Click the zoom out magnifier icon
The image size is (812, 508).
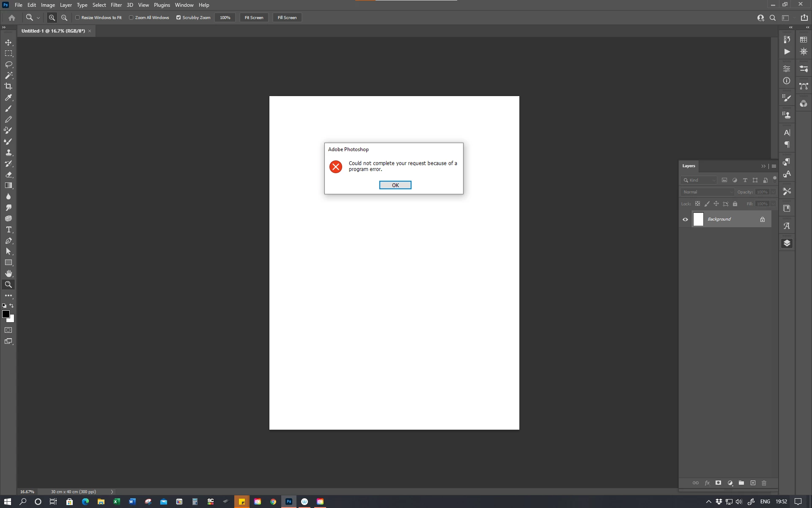click(64, 18)
